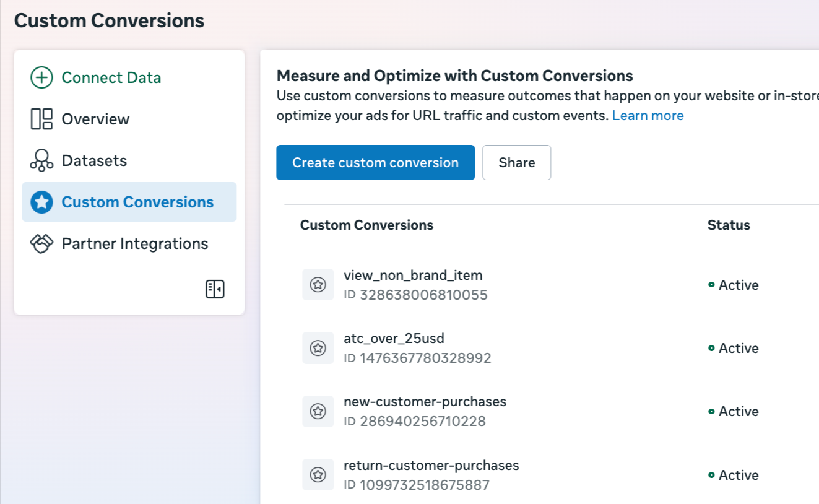Click the star icon beside view_non_brand_item
The image size is (819, 504).
pos(318,285)
